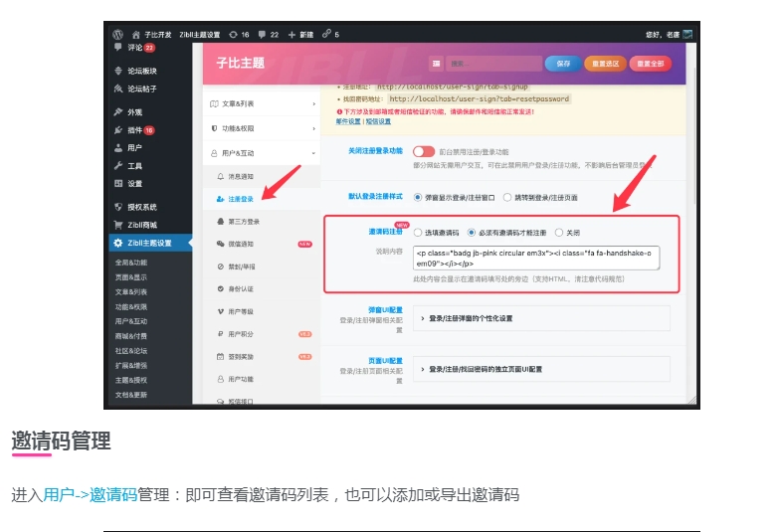Click the admin screenshot image
Screen dimensions: 780x532
(x=402, y=215)
